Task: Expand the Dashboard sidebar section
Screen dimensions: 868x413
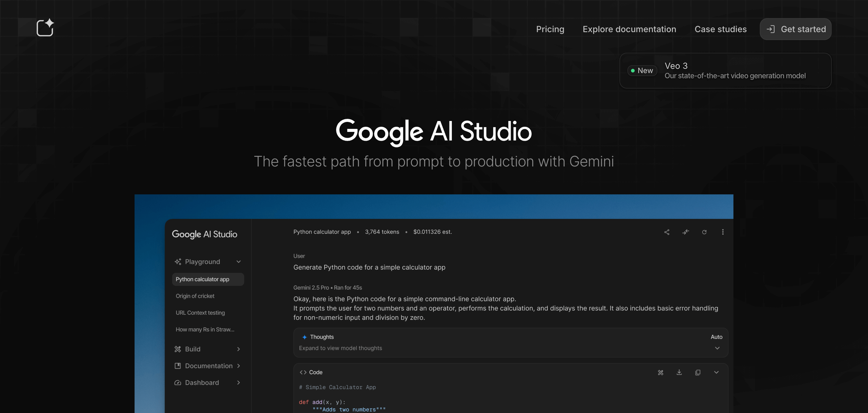Action: 239,383
